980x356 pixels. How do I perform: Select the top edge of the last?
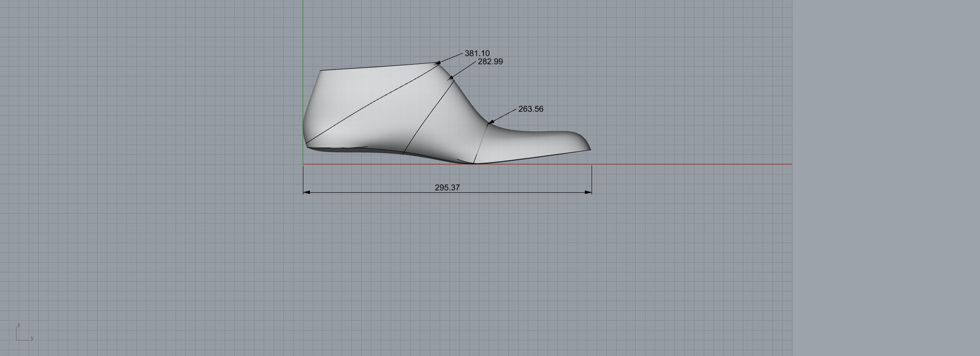tap(379, 67)
